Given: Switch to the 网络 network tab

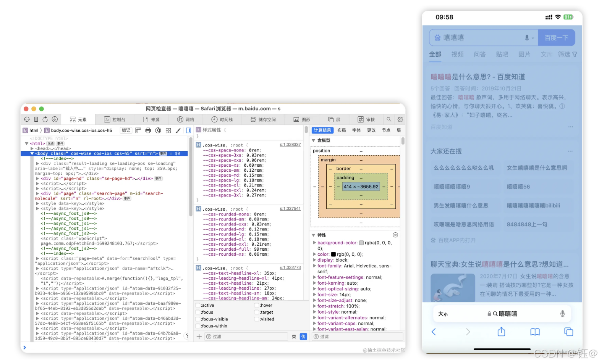Looking at the screenshot, I should 186,119.
